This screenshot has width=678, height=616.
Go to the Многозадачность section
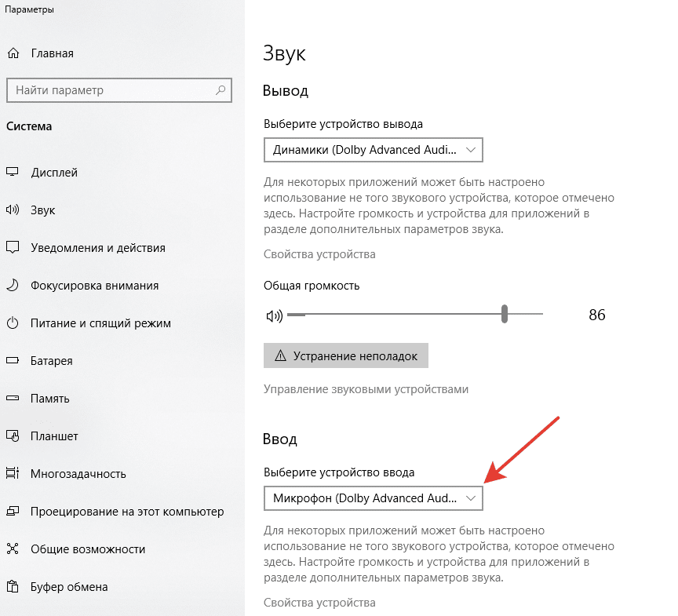point(78,474)
